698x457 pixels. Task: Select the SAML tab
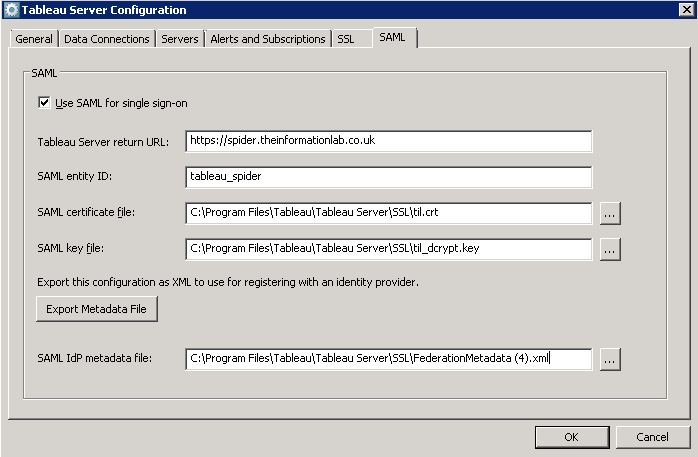point(392,38)
